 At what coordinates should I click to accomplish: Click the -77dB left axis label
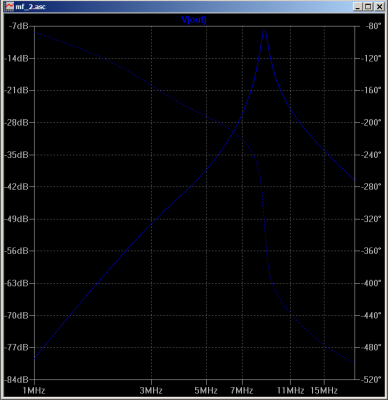[17, 347]
